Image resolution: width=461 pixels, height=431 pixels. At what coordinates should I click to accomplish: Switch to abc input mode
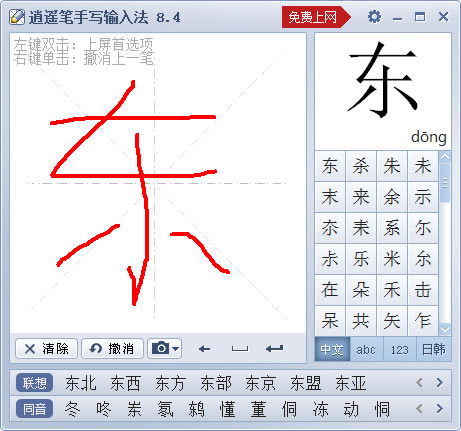click(x=366, y=349)
